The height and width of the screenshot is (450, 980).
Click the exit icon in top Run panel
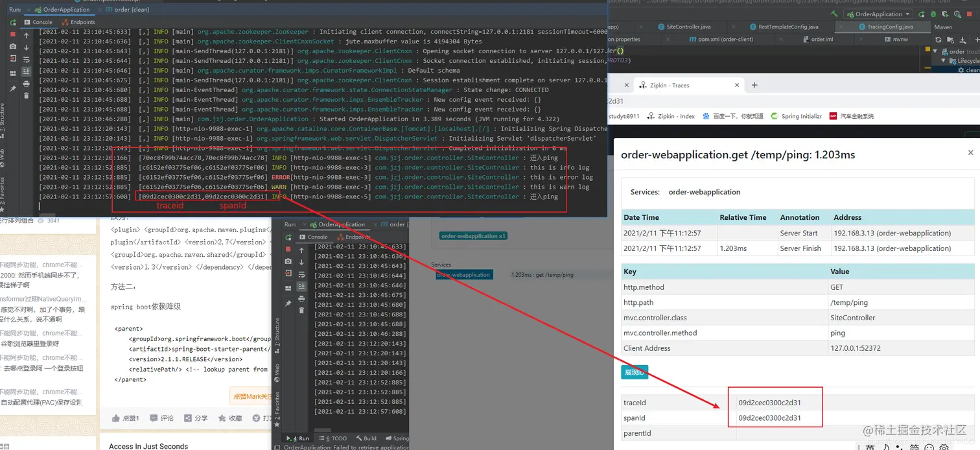[13, 59]
